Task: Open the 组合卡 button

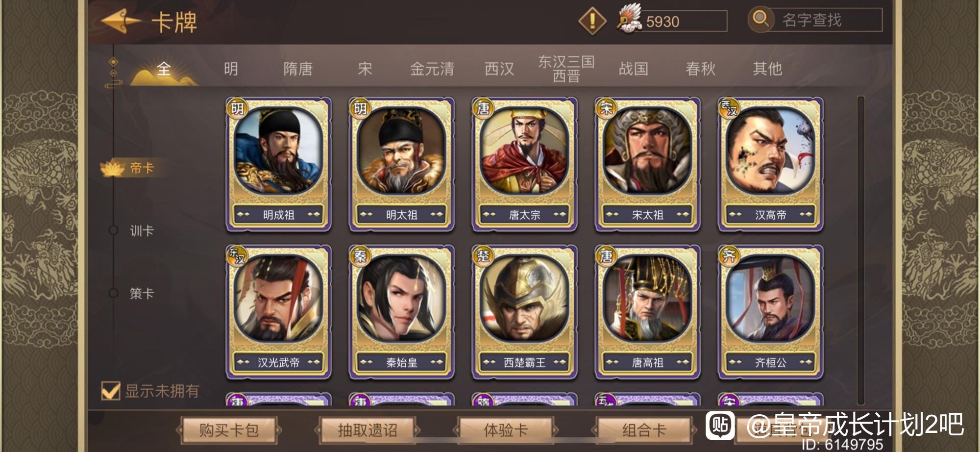Action: tap(644, 430)
